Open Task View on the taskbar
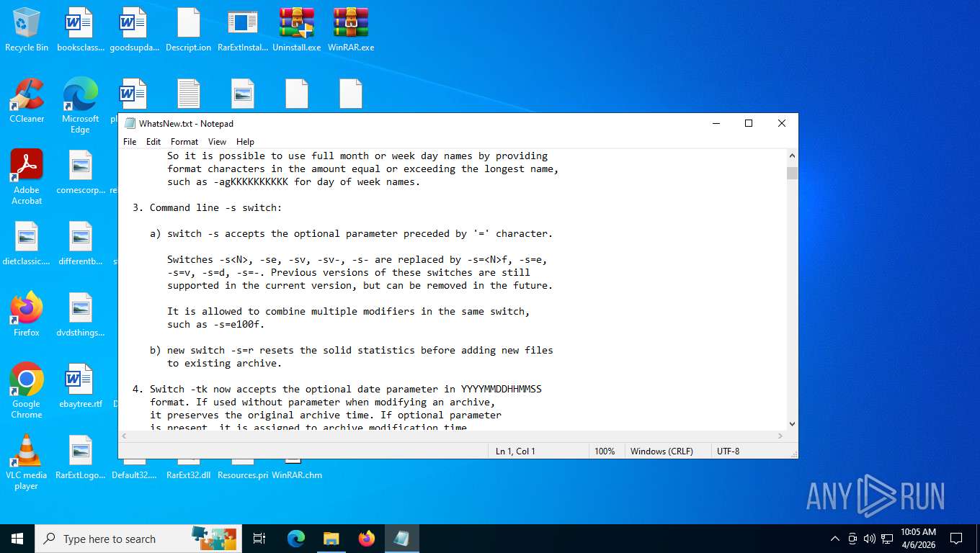Image resolution: width=980 pixels, height=553 pixels. tap(259, 539)
